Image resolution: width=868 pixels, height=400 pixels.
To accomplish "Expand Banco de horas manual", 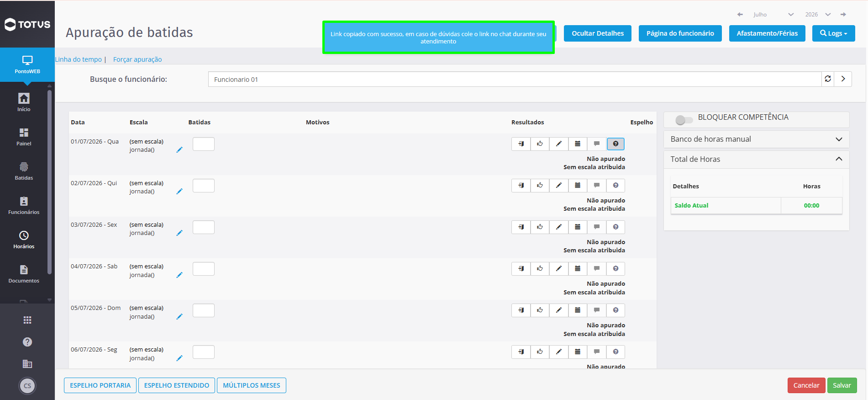I will (756, 139).
